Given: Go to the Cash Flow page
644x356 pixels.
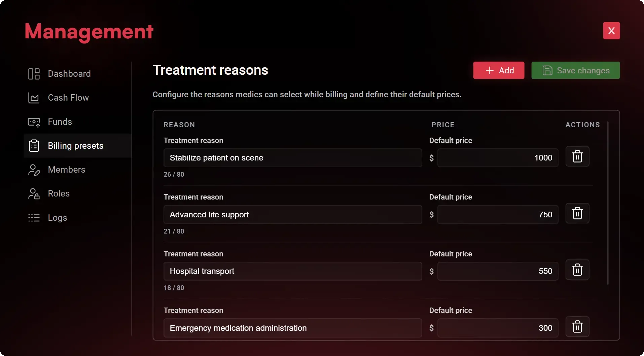Looking at the screenshot, I should click(x=68, y=98).
